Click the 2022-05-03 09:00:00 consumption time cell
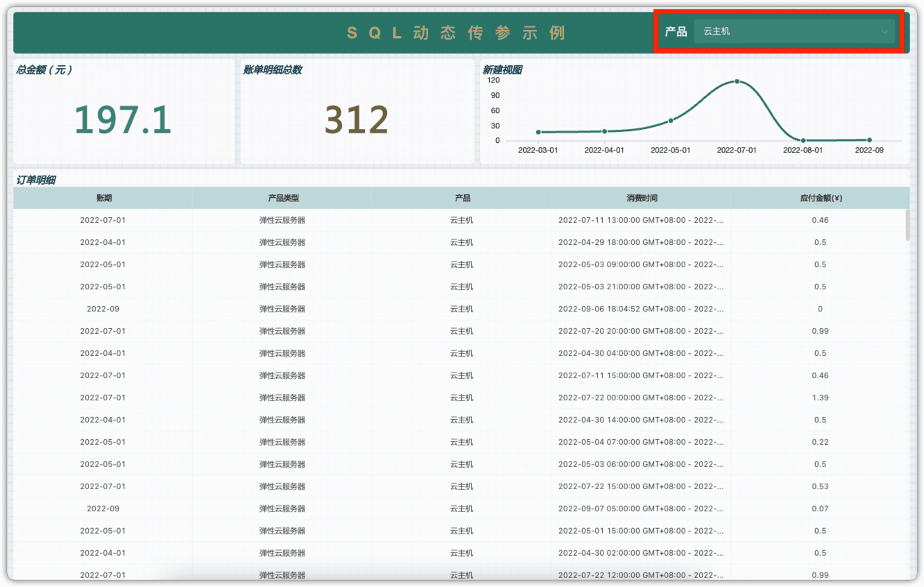This screenshot has height=587, width=924. click(x=641, y=264)
